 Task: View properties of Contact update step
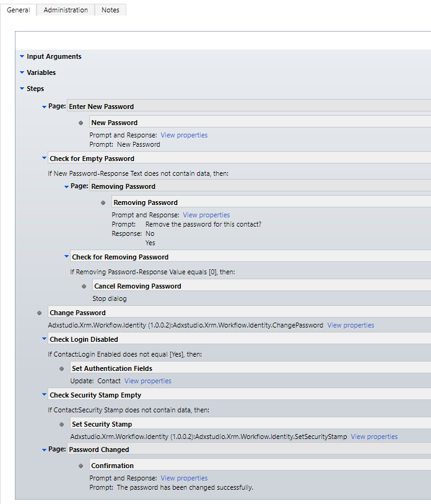click(148, 381)
